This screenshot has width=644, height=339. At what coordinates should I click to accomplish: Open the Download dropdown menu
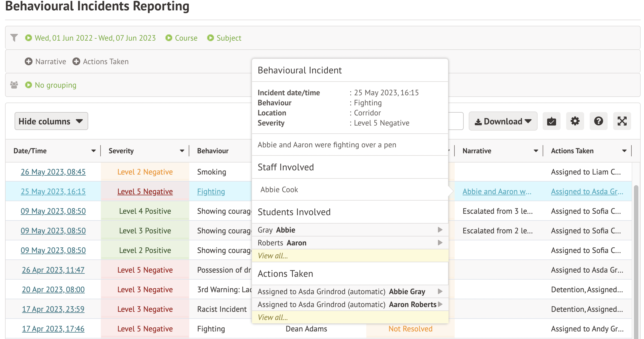tap(503, 121)
